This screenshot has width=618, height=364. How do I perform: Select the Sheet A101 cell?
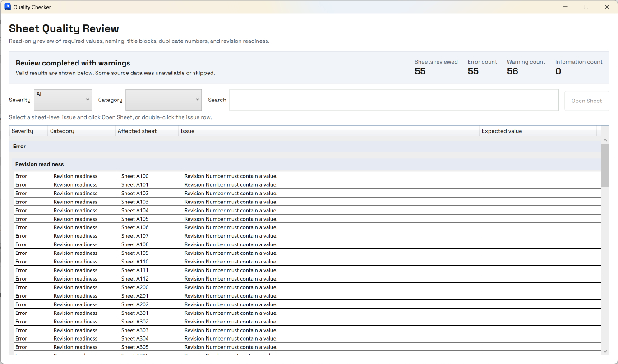[x=151, y=184]
